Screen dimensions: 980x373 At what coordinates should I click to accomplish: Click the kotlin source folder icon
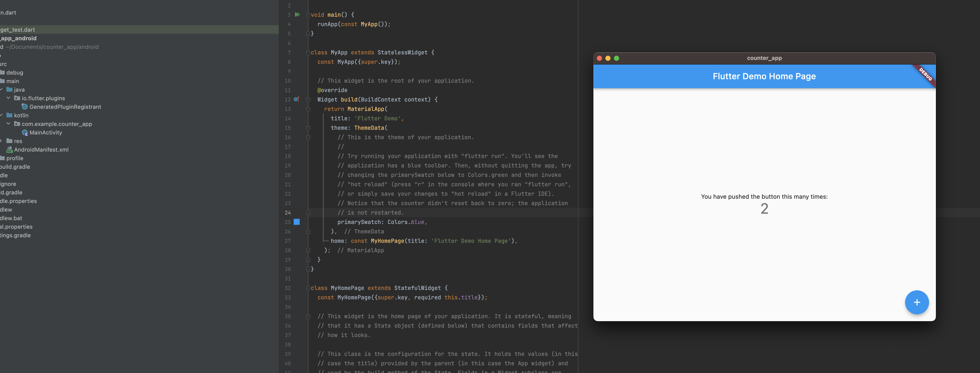point(9,115)
